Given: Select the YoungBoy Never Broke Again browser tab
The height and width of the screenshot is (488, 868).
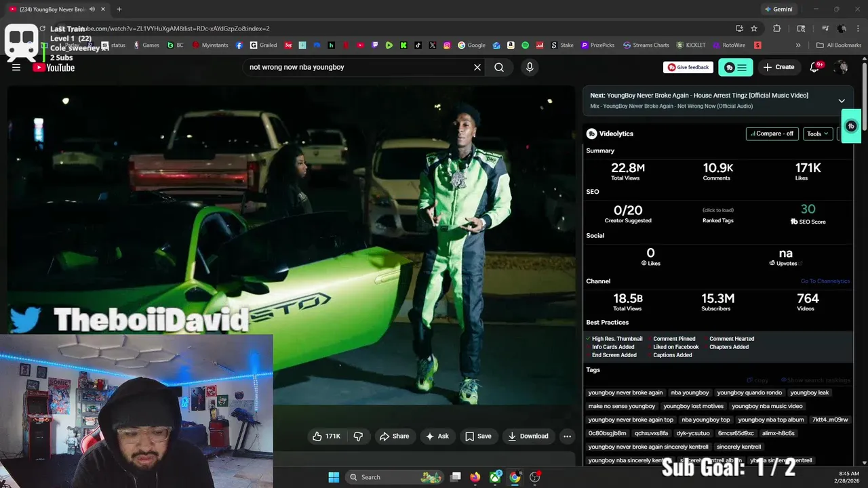Looking at the screenshot, I should coord(57,9).
